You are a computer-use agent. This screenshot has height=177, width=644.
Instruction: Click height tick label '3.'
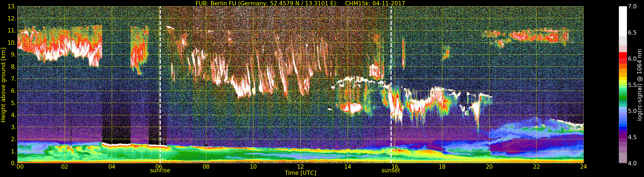coord(13,127)
